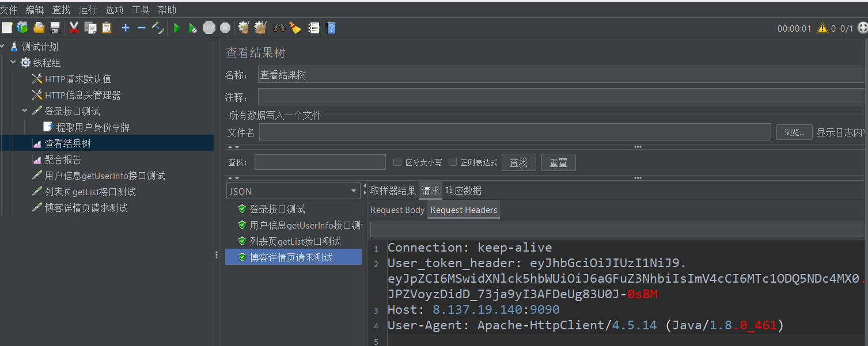Switch to the 取样器结果 tab
This screenshot has height=346, width=868.
393,191
